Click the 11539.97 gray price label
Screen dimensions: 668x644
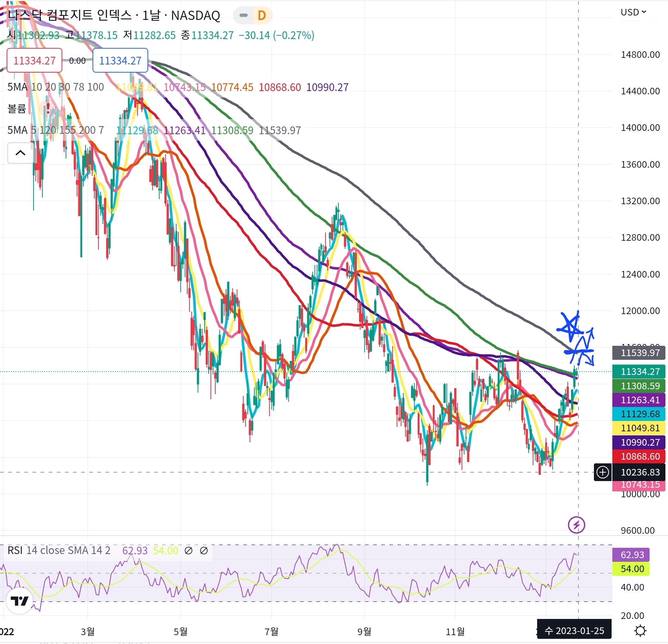tap(639, 353)
